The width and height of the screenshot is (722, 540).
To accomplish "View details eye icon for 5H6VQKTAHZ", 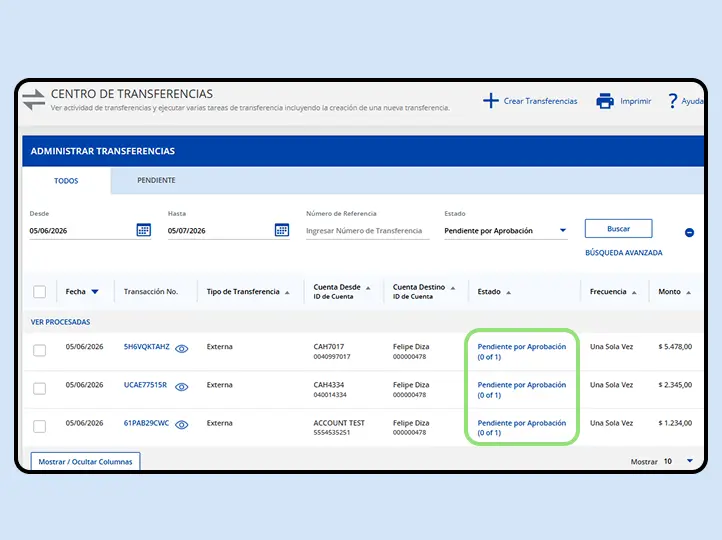I will tap(181, 348).
